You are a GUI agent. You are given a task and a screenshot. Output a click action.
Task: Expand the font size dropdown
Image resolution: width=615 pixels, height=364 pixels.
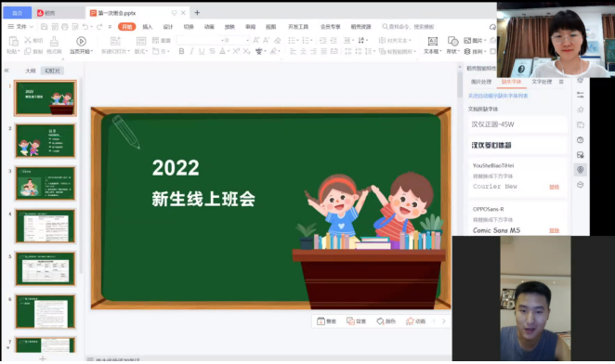(x=247, y=41)
